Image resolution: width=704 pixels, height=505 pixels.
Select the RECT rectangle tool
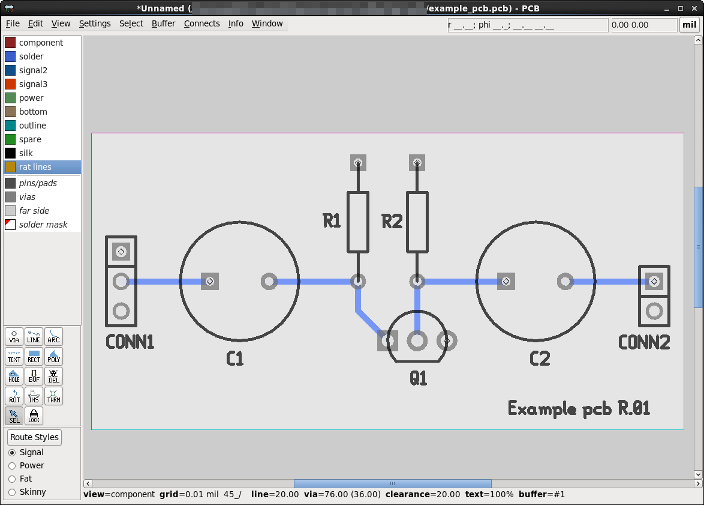click(x=34, y=356)
